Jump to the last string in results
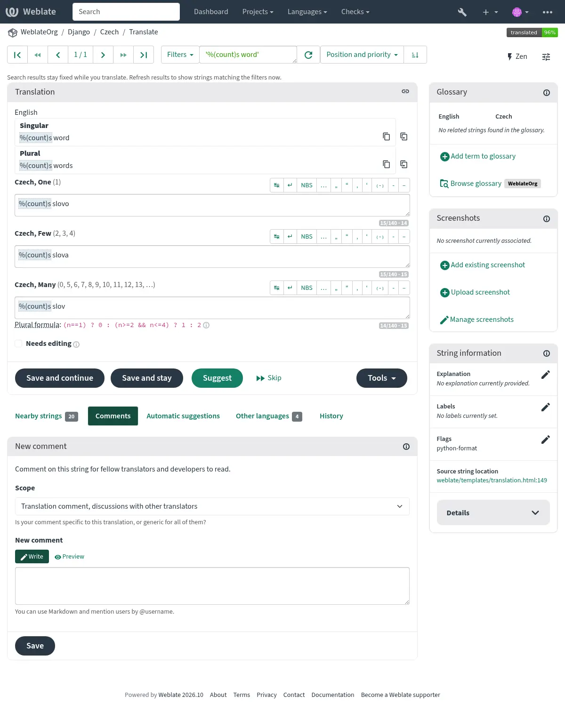565x728 pixels. 144,55
